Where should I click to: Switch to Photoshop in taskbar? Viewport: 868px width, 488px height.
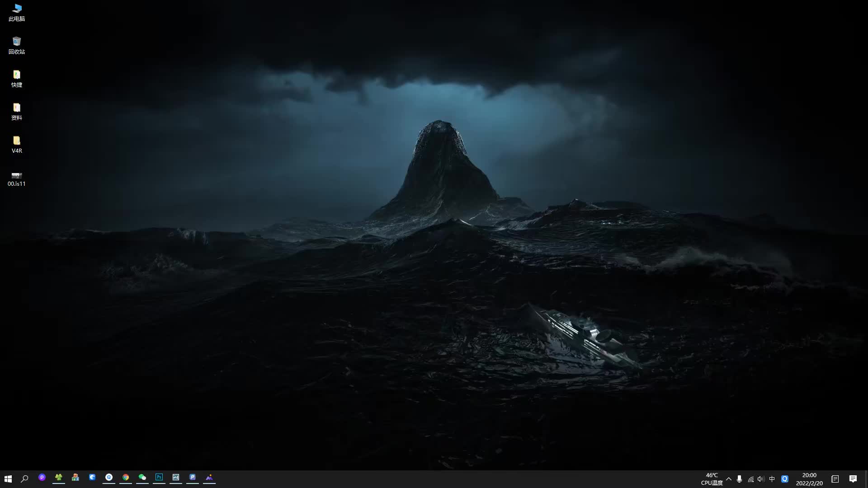[159, 478]
